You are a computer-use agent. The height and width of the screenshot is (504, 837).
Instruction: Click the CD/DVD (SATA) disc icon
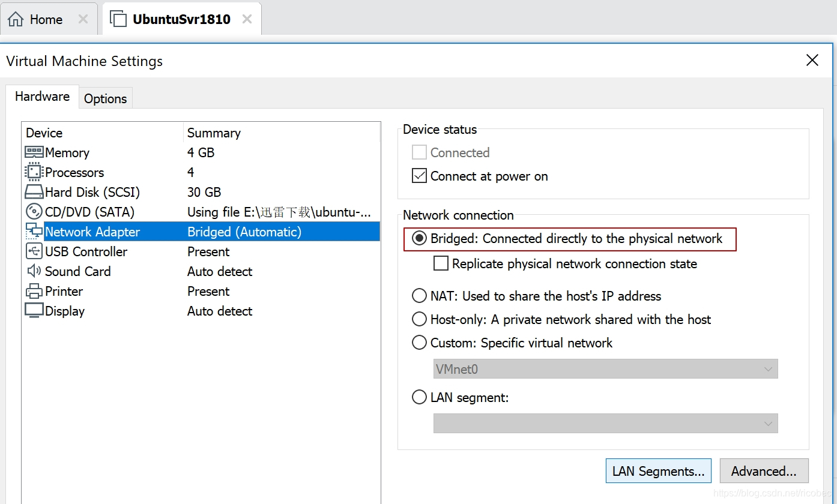click(34, 212)
